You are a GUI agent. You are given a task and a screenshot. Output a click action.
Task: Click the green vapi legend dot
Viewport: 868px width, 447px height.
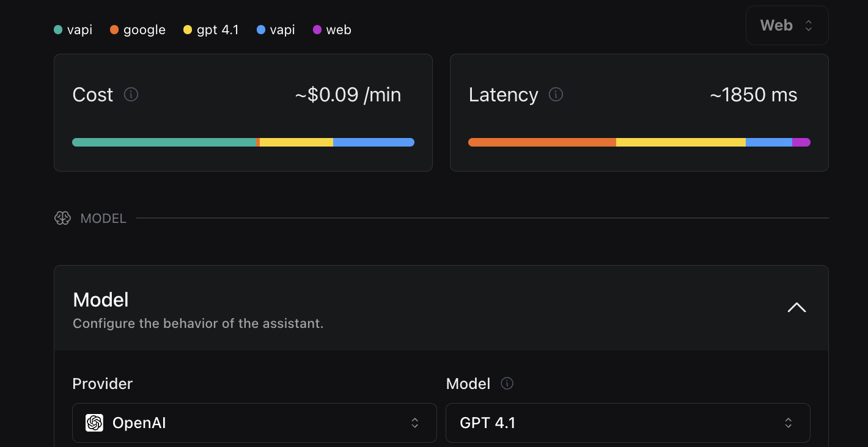click(x=58, y=29)
